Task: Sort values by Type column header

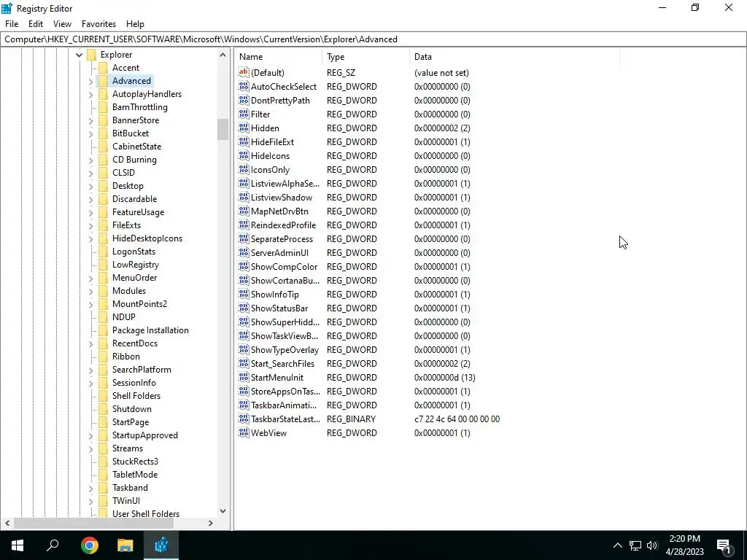Action: point(366,57)
